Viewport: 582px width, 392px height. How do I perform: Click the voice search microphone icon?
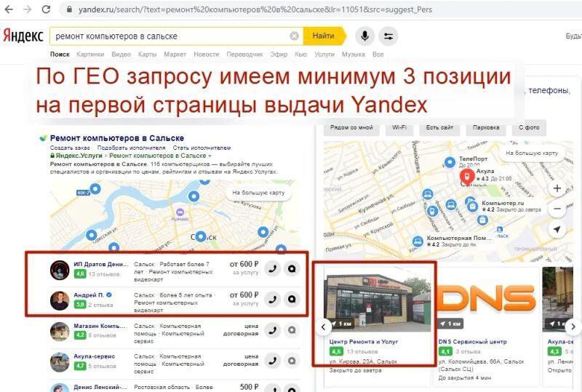click(364, 36)
